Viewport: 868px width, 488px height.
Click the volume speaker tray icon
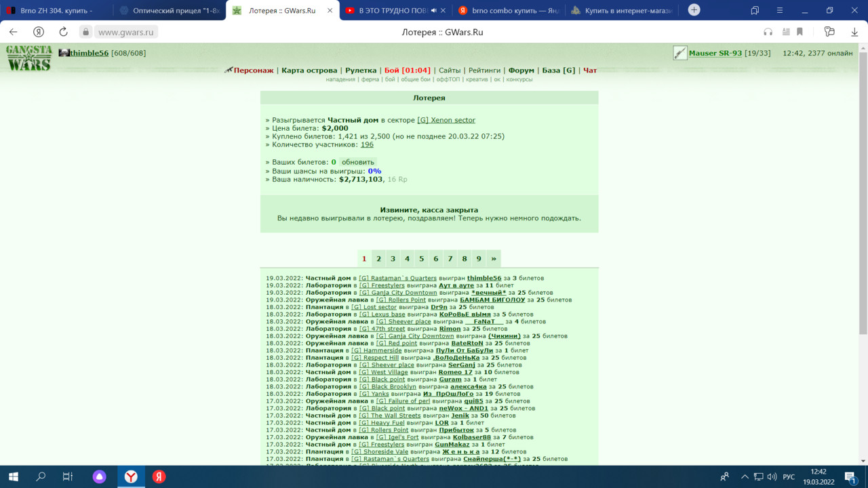772,477
